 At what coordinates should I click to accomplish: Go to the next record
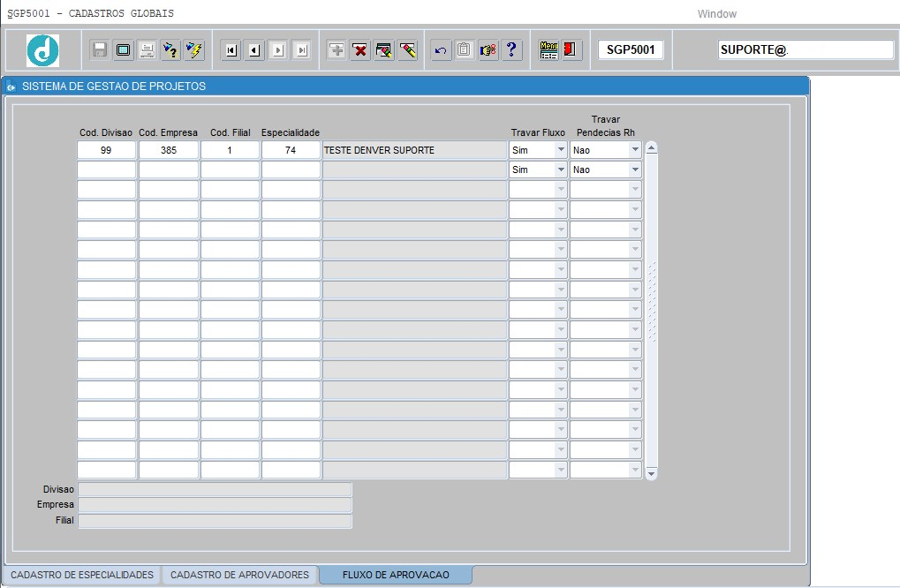pyautogui.click(x=278, y=50)
